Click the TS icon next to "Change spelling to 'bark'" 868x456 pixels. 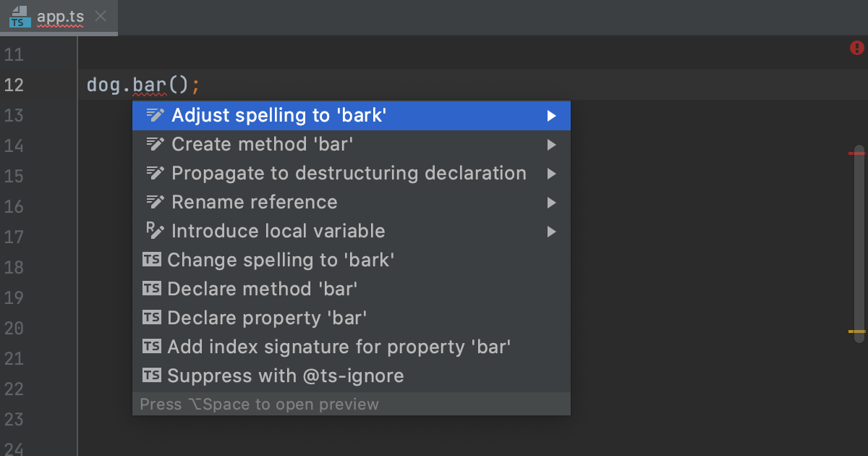click(153, 259)
